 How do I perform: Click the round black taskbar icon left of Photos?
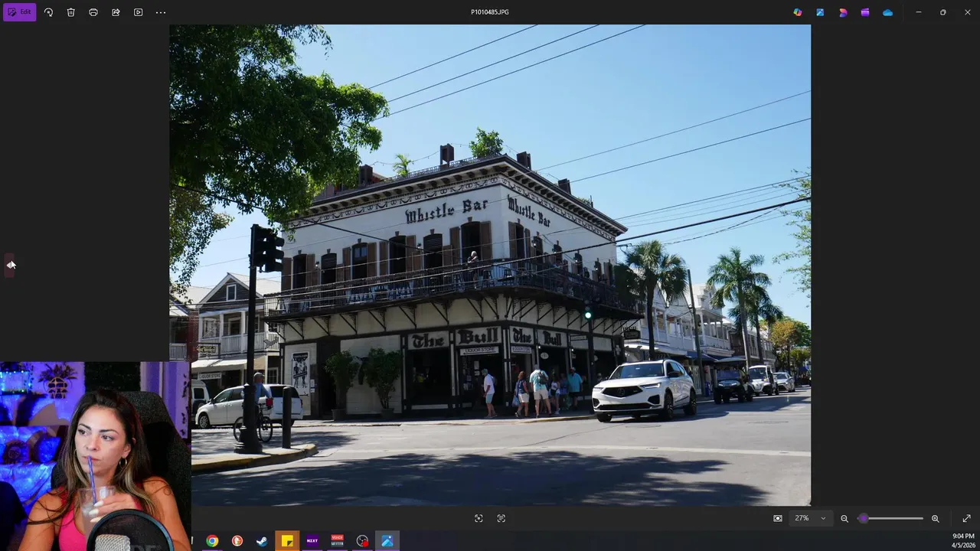click(362, 541)
